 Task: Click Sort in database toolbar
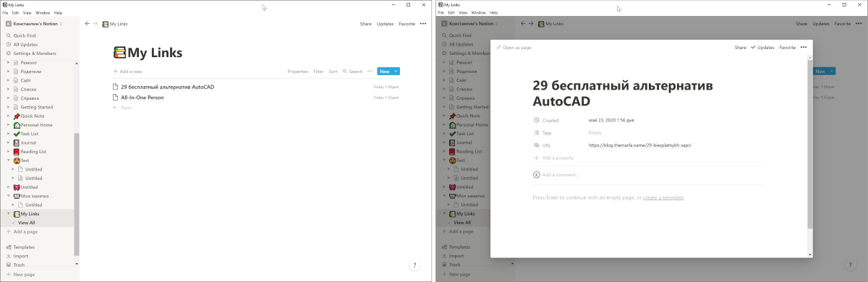tap(333, 72)
